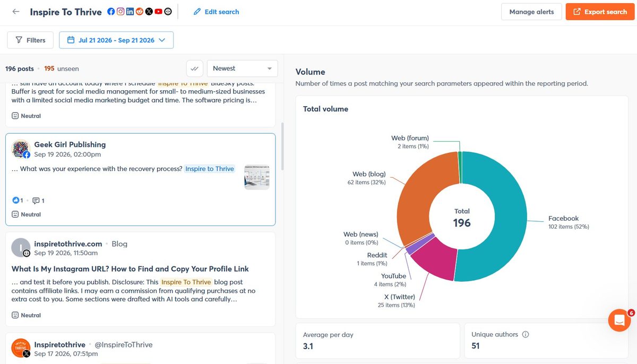The height and width of the screenshot is (364, 637).
Task: Open 'What Is My Instagram URL?' post title
Action: (130, 269)
